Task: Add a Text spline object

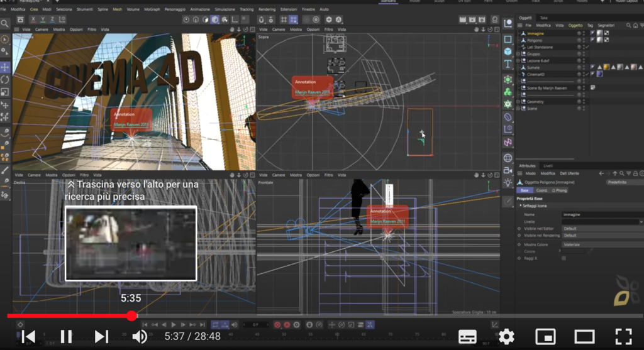Action: pos(508,64)
